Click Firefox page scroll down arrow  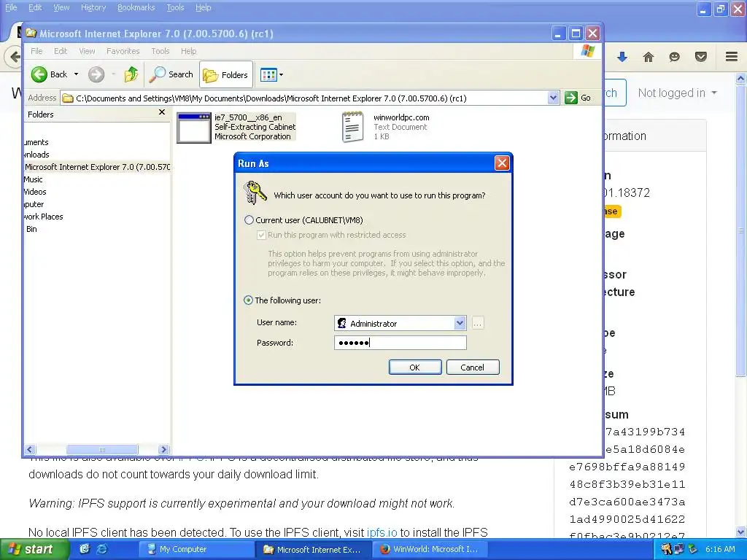pyautogui.click(x=741, y=532)
